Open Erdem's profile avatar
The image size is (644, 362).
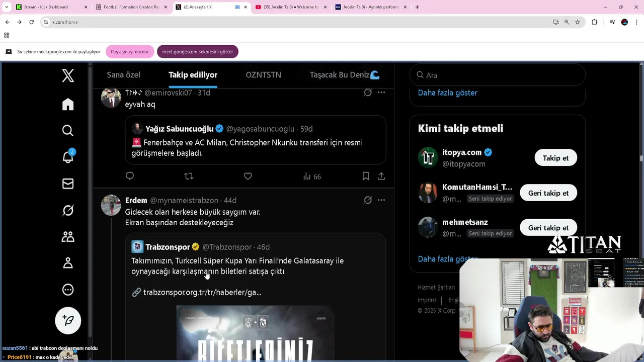click(111, 205)
